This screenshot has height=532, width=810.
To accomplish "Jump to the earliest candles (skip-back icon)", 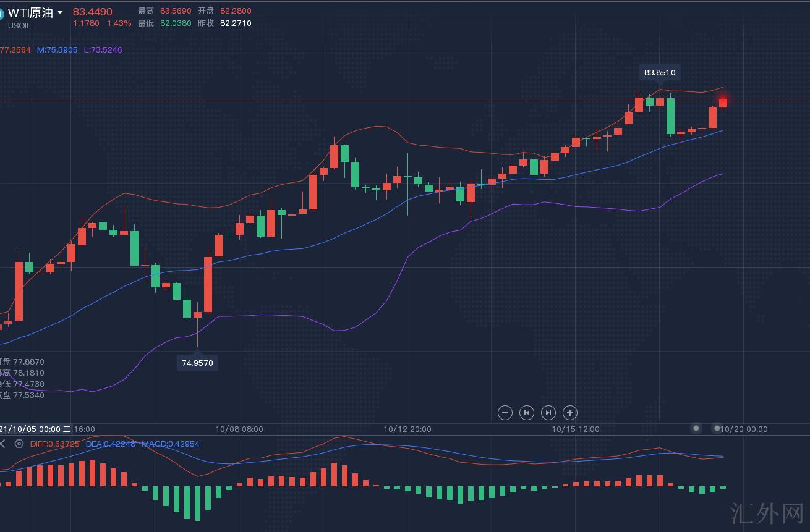I will click(x=527, y=413).
